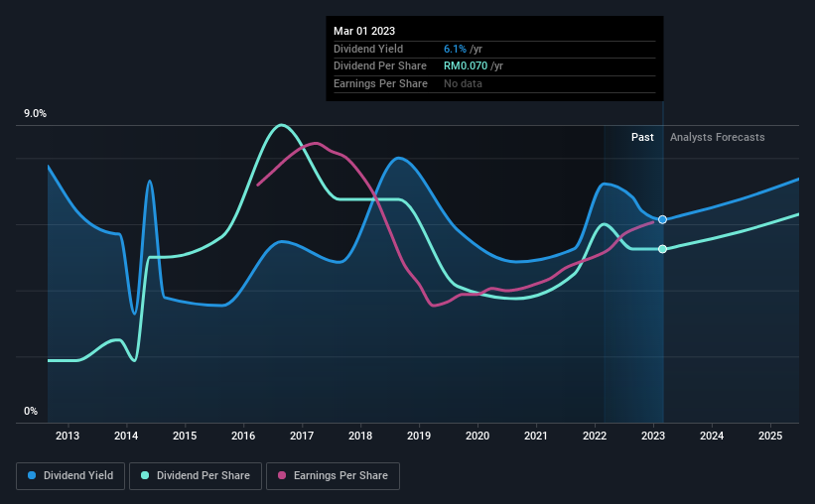This screenshot has height=504, width=815.
Task: Click the 'Dividend Yield' tooltip row label
Action: [x=368, y=49]
